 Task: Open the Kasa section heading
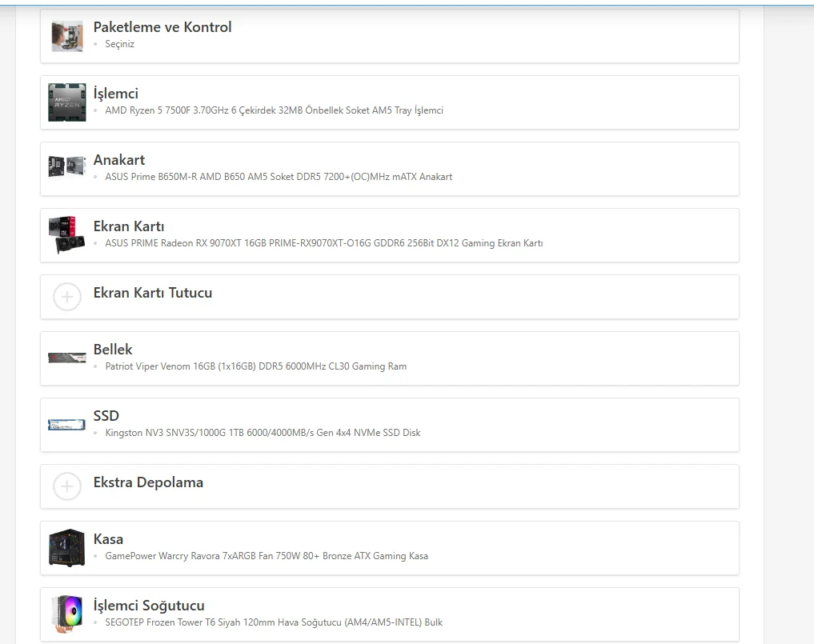coord(108,539)
